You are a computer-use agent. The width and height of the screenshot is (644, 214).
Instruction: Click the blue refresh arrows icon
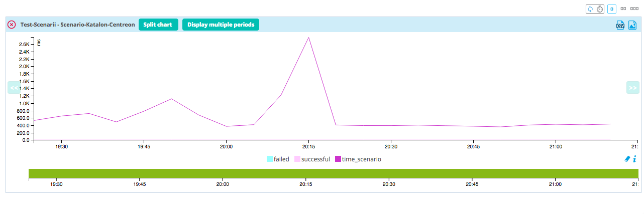[590, 9]
